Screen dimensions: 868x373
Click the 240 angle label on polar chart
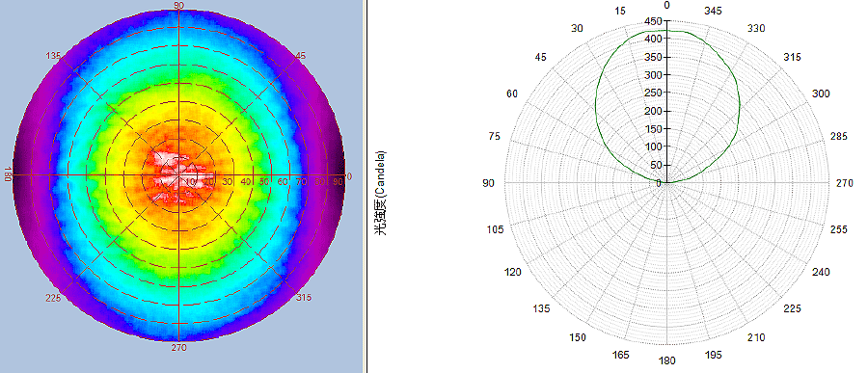point(822,272)
